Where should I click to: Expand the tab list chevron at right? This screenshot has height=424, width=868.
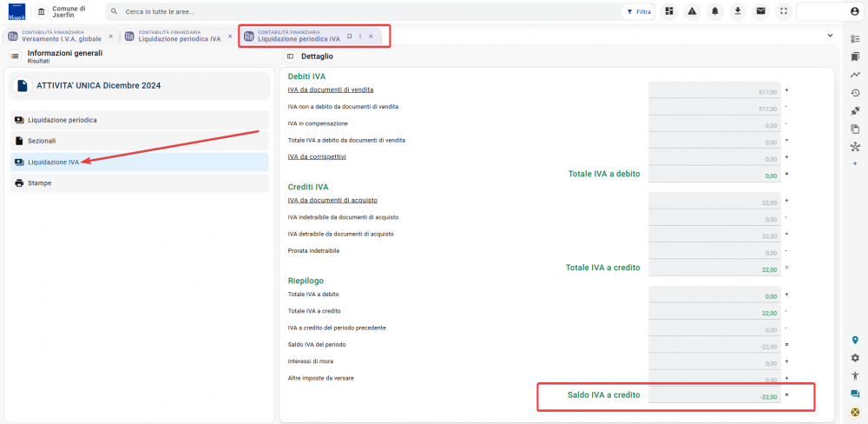[x=830, y=36]
